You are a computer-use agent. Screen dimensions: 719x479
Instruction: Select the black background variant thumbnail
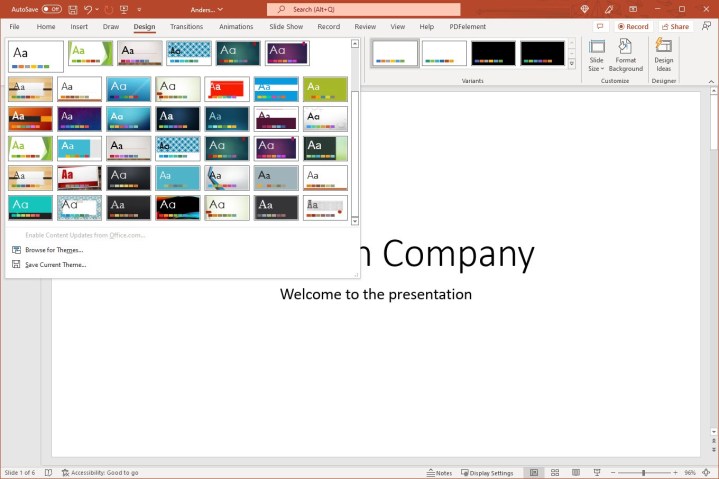click(x=493, y=53)
